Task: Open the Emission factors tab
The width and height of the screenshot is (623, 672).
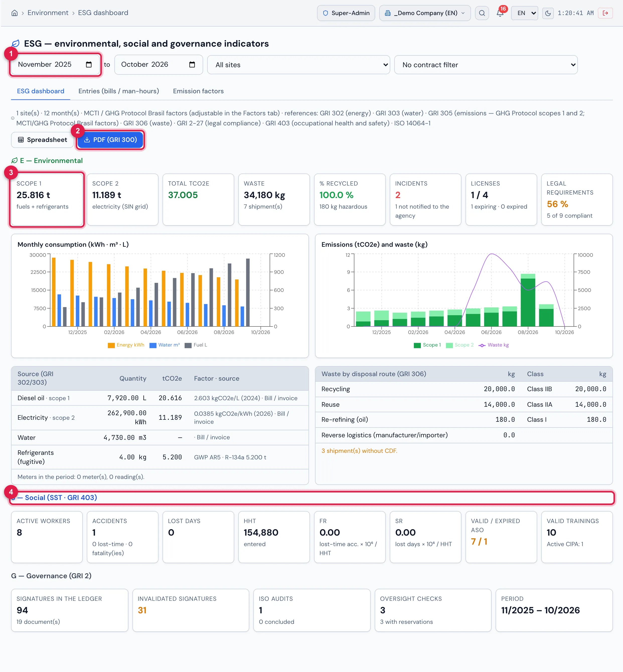Action: pos(198,91)
